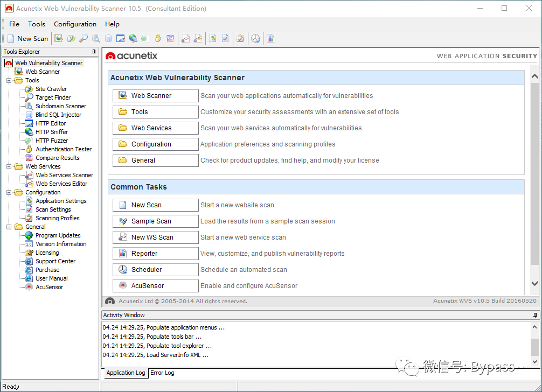Collapse the General tree folder
The width and height of the screenshot is (542, 392).
pyautogui.click(x=9, y=227)
